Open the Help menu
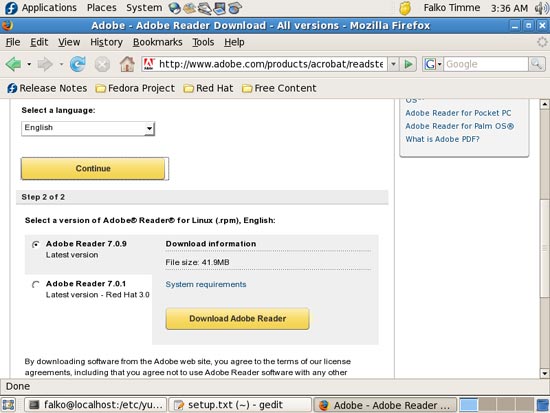550x413 pixels. click(234, 42)
